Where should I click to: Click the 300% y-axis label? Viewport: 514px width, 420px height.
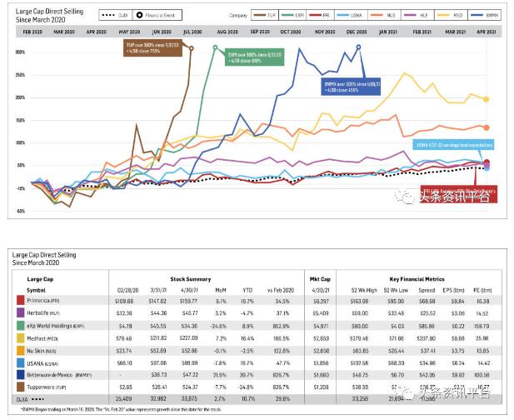coord(20,52)
